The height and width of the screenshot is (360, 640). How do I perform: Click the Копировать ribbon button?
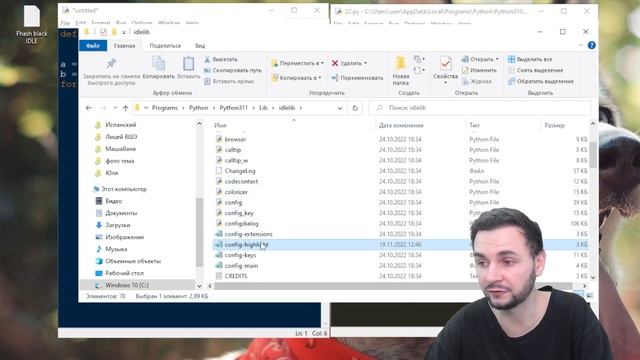point(158,68)
